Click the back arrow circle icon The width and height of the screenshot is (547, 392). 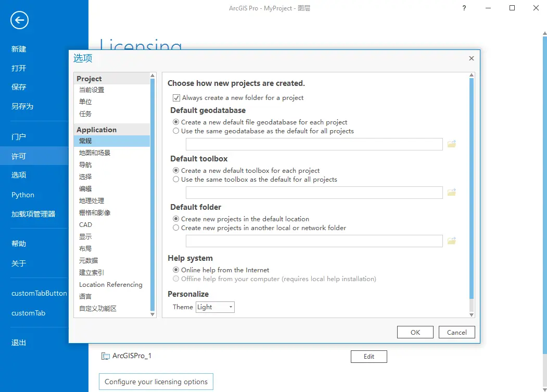(19, 20)
